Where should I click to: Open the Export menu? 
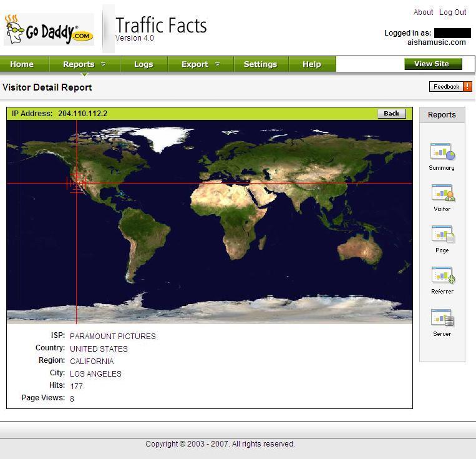[200, 64]
